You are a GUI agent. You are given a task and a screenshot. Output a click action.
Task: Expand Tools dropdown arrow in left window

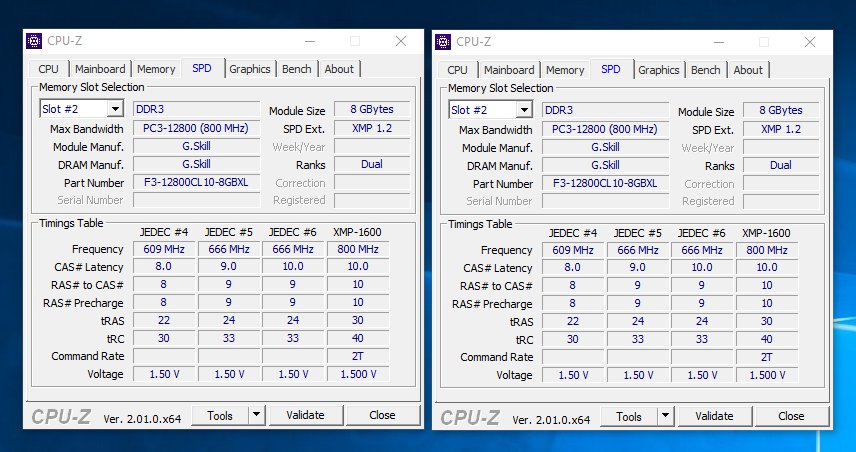click(256, 415)
